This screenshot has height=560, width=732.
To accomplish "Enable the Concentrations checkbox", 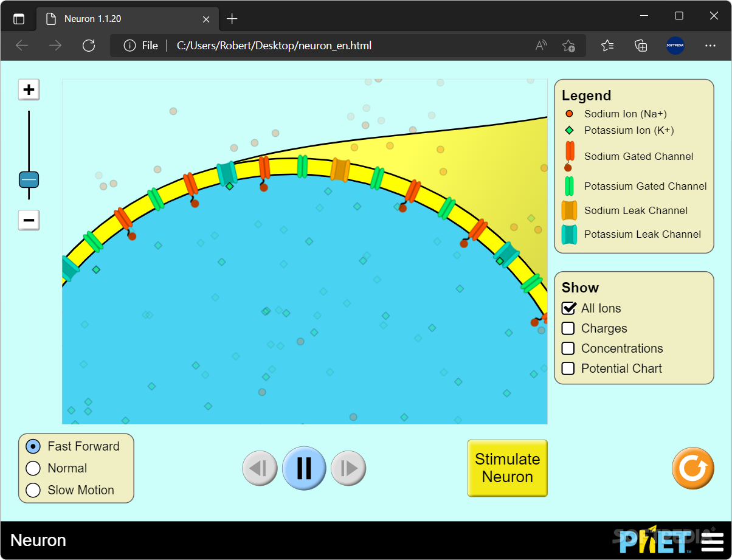I will [x=568, y=348].
